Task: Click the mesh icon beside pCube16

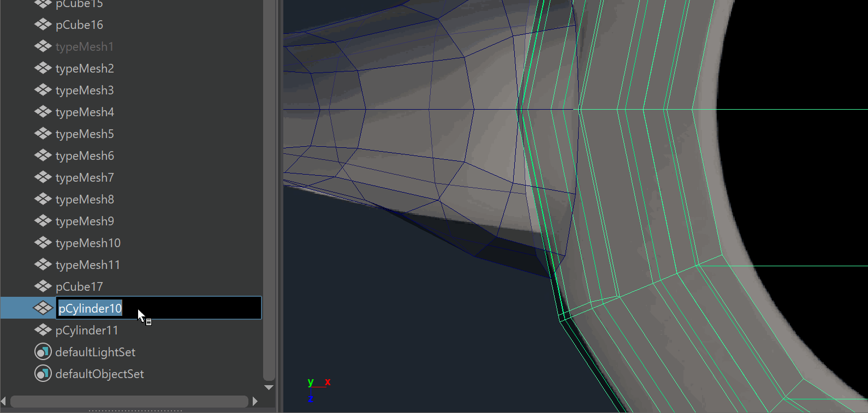Action: 43,25
